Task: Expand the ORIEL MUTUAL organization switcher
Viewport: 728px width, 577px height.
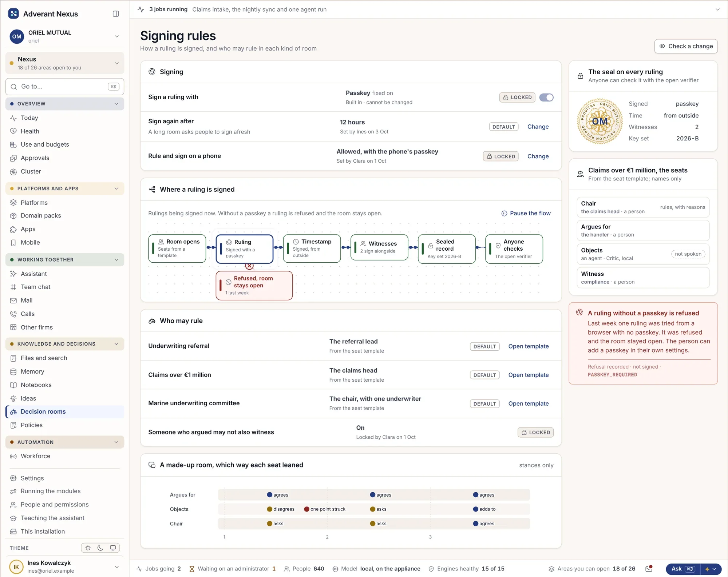Action: point(65,36)
